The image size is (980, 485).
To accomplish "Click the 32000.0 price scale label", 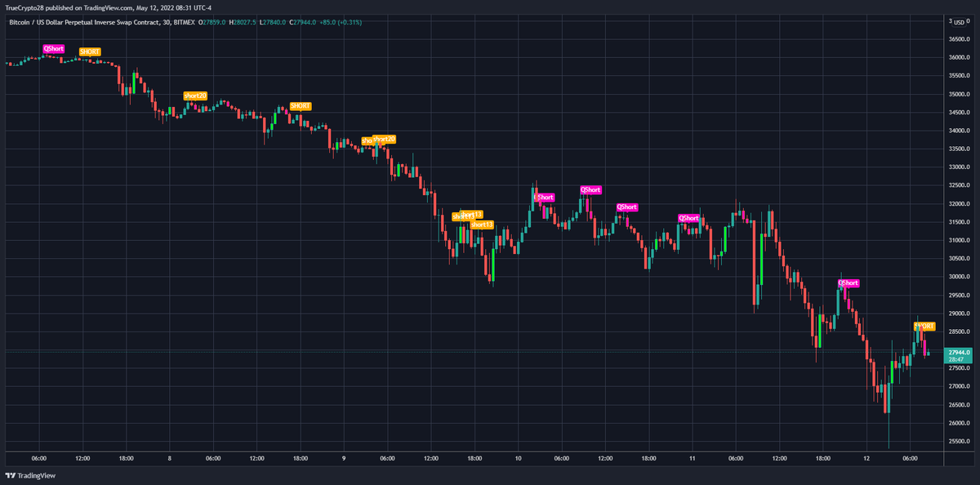I will [x=959, y=203].
